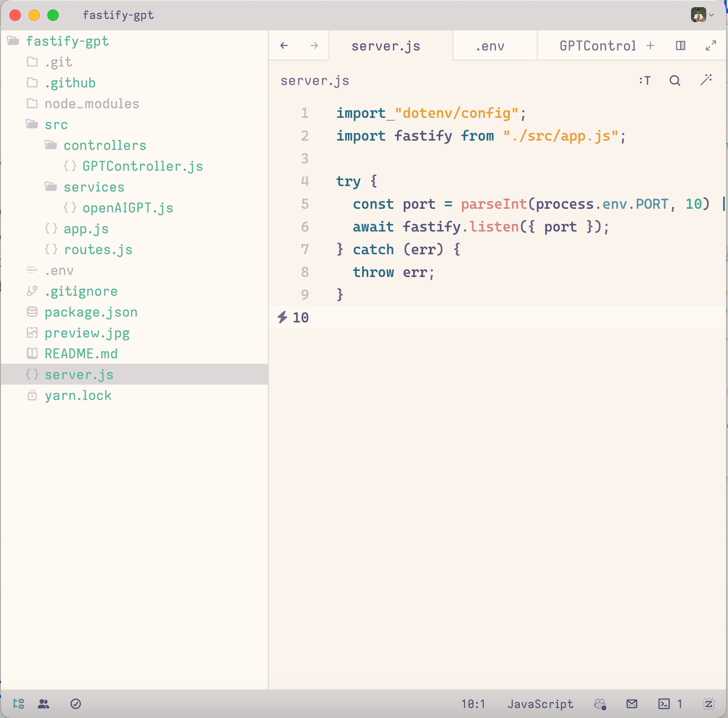Open a new tab with the plus icon
728x718 pixels.
point(650,45)
